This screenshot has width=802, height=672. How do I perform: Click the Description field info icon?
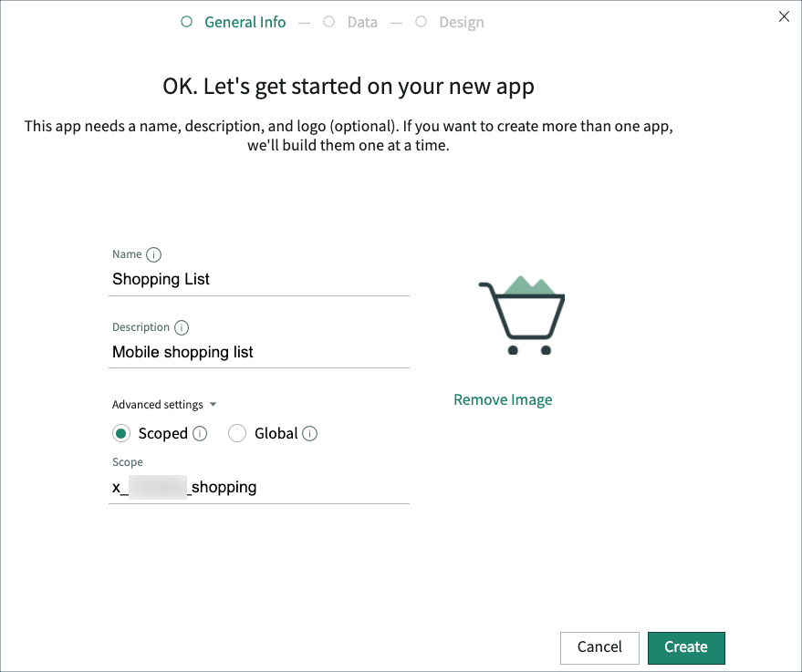(181, 327)
